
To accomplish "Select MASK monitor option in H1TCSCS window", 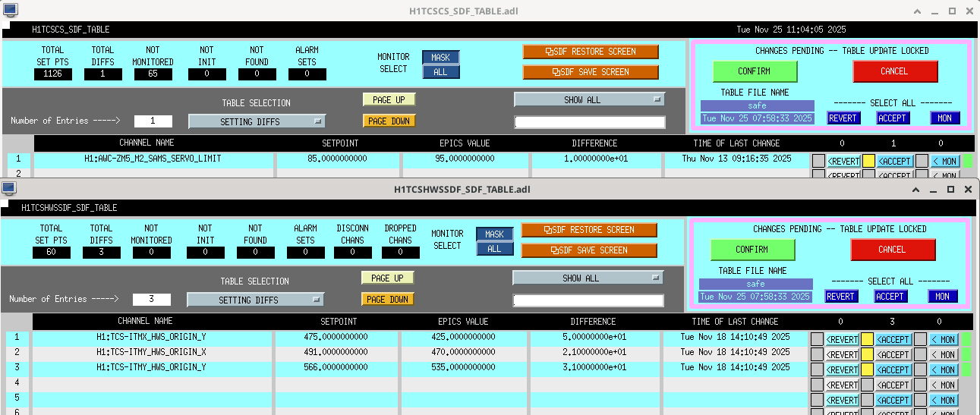I will [x=440, y=58].
